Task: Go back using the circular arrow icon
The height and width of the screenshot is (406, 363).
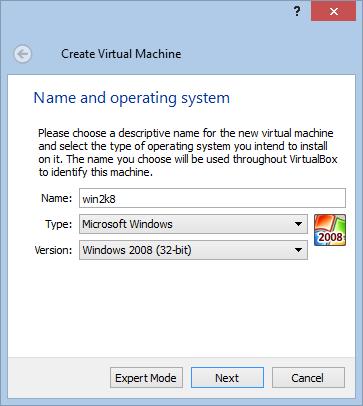Action: pyautogui.click(x=23, y=54)
